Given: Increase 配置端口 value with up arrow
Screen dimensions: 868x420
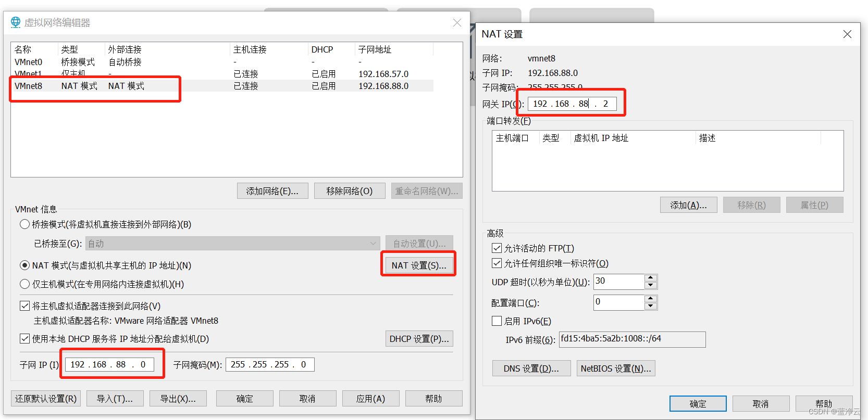Looking at the screenshot, I should [x=650, y=299].
